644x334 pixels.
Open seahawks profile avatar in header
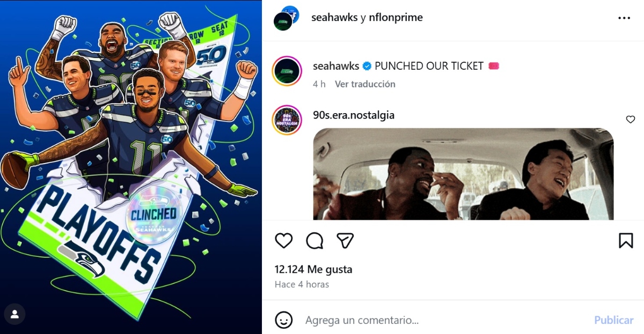coord(285,18)
